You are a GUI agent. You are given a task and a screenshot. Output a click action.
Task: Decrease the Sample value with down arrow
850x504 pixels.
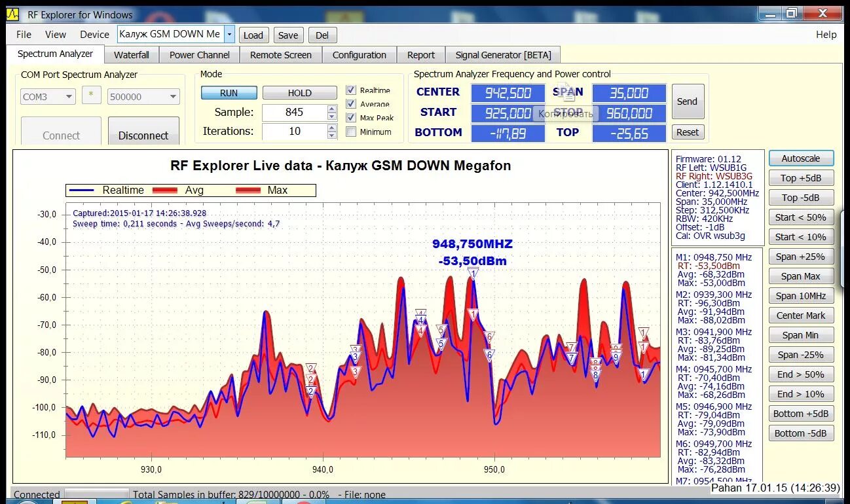click(x=332, y=117)
